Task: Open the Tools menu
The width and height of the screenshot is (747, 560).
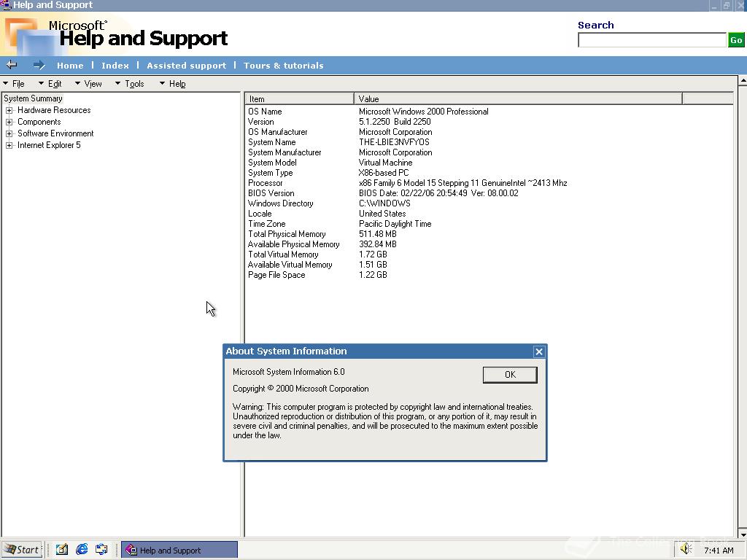Action: tap(130, 84)
